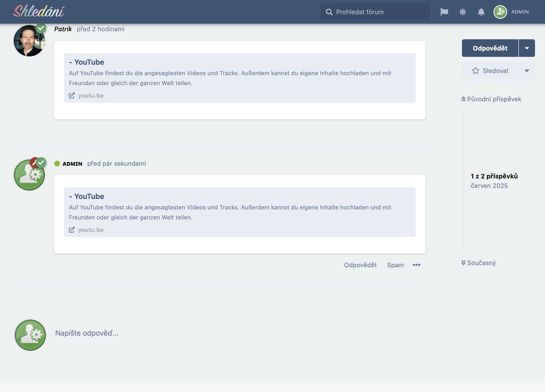Screen dimensions: 545x392
Task: Click the green checkmark badge on Patrik's avatar
Action: click(x=41, y=28)
